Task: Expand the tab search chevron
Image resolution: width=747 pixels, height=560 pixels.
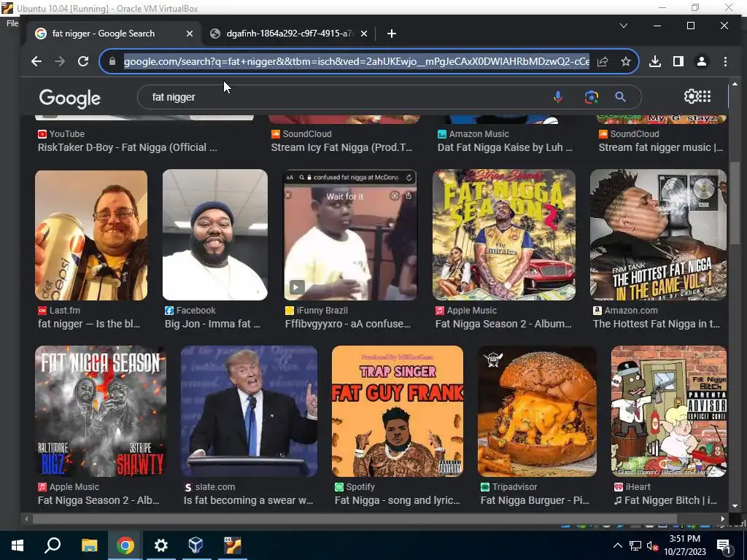Action: pos(624,26)
